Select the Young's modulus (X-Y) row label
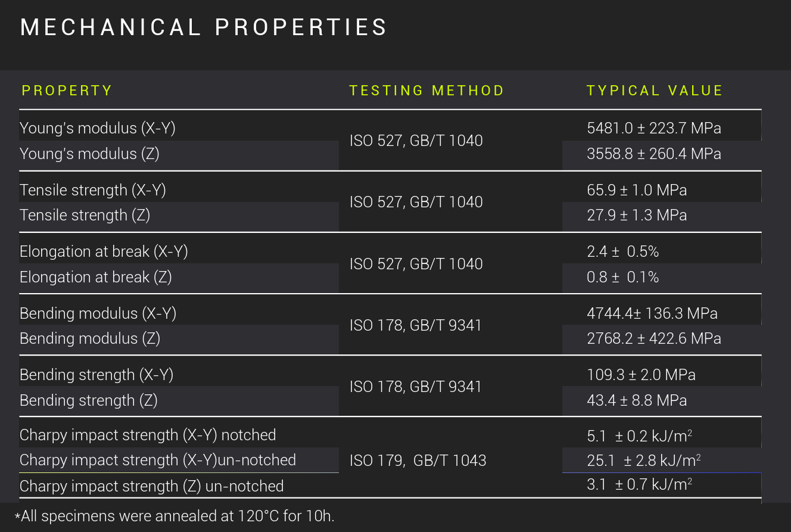791x532 pixels. [x=98, y=128]
